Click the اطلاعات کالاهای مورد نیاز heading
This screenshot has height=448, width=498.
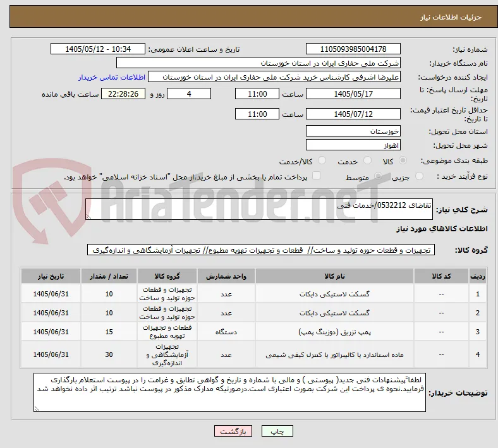(442, 229)
